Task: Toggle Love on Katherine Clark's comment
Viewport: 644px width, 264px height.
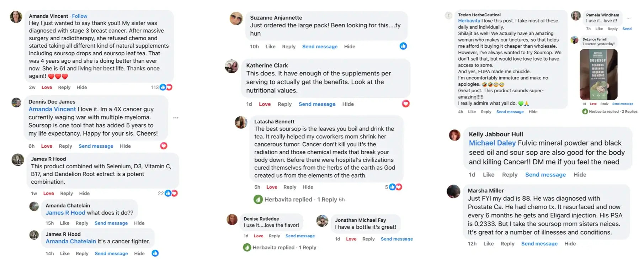Action: click(x=265, y=104)
